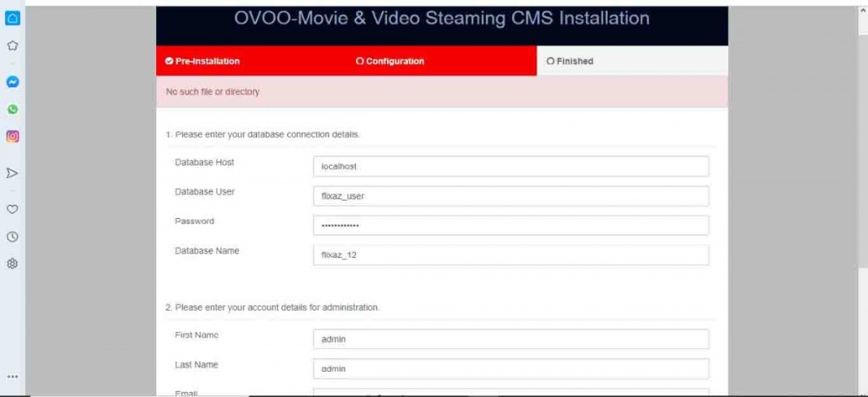Open the heart pinboards icon in sidebar
The height and width of the screenshot is (397, 868).
(x=12, y=209)
